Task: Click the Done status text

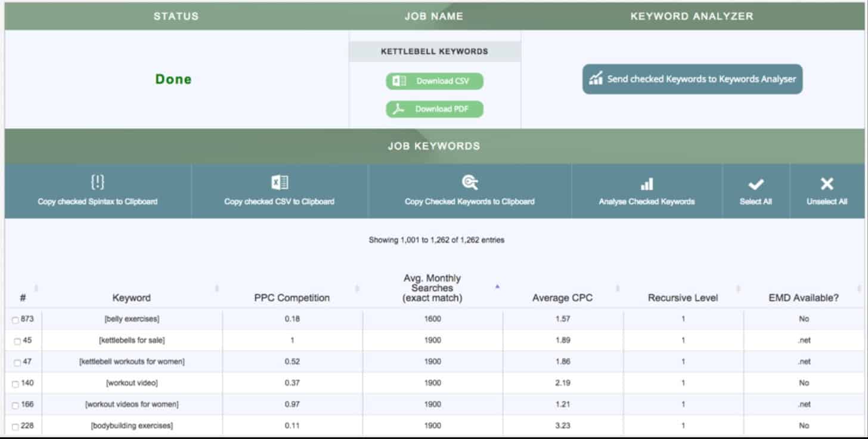Action: pyautogui.click(x=173, y=79)
